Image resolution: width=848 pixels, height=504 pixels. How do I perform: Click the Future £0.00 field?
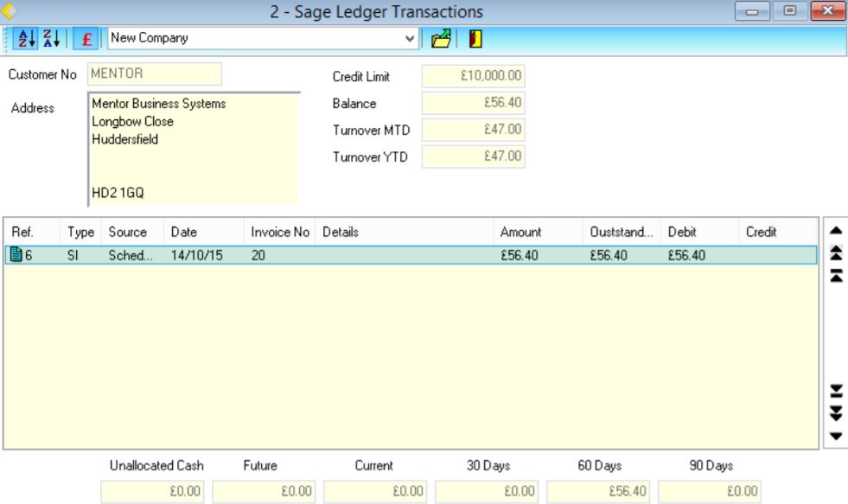click(x=264, y=491)
